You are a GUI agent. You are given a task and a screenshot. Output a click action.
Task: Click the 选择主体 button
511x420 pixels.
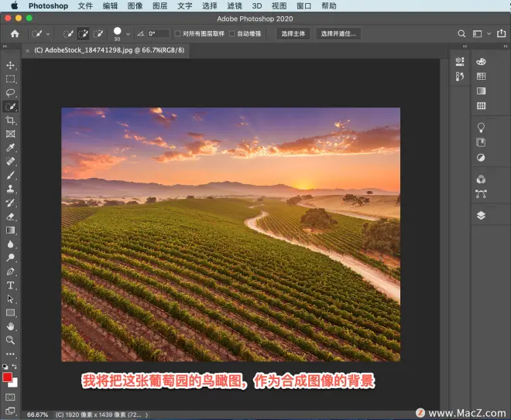(293, 33)
